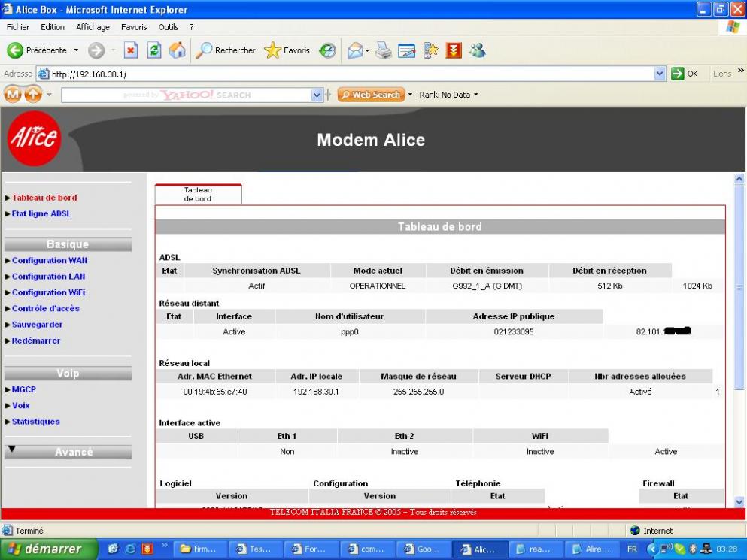Open the Outils menu
Image resolution: width=747 pixels, height=560 pixels.
pyautogui.click(x=169, y=27)
